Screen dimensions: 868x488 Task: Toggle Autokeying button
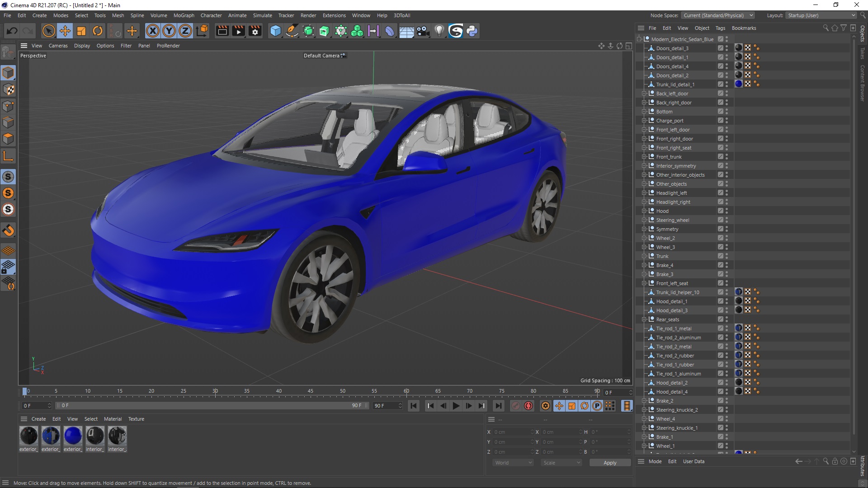528,406
